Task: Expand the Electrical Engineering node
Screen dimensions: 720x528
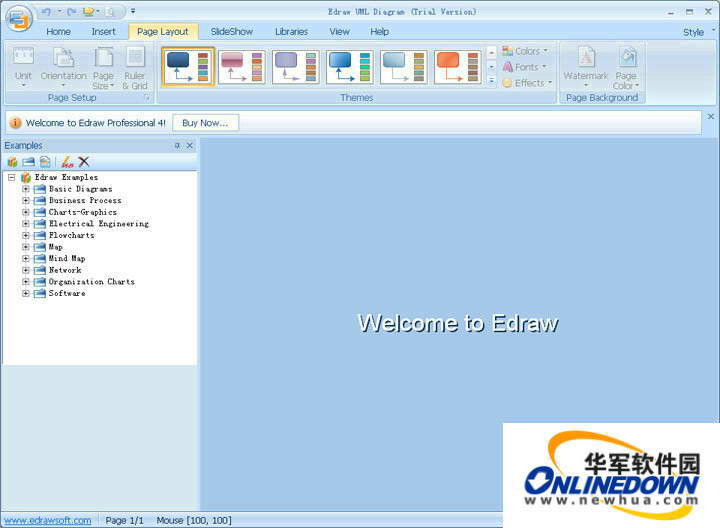Action: [26, 224]
